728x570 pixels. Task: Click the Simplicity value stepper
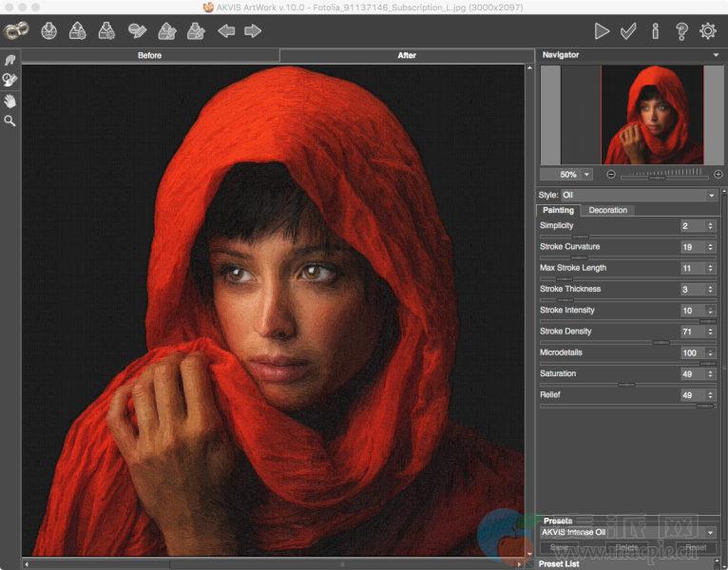[710, 226]
